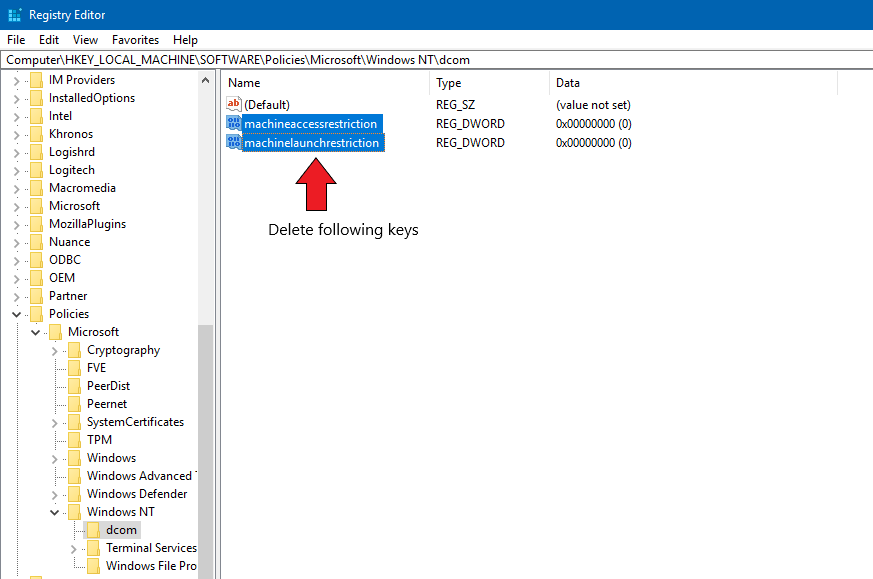Click the Khronos folder icon in tree

(36, 134)
